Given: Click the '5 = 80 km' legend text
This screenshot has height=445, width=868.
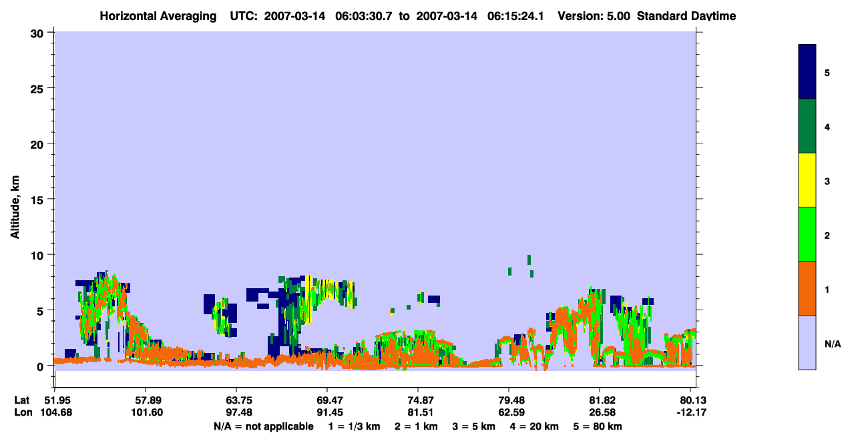Looking at the screenshot, I should (598, 426).
